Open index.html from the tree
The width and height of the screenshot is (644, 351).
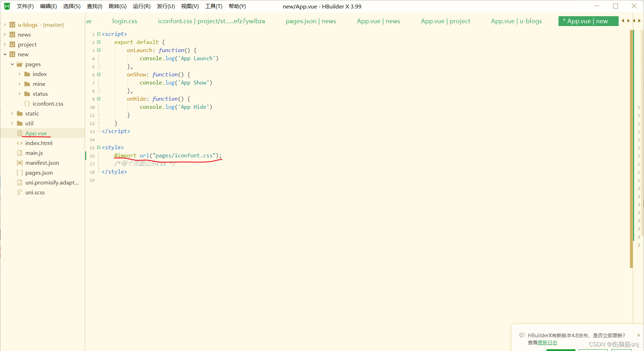(39, 143)
